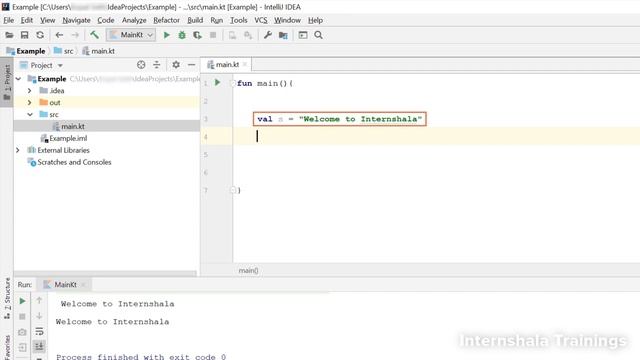This screenshot has width=640, height=360.
Task: Collapse the Example project root node
Action: (x=18, y=78)
